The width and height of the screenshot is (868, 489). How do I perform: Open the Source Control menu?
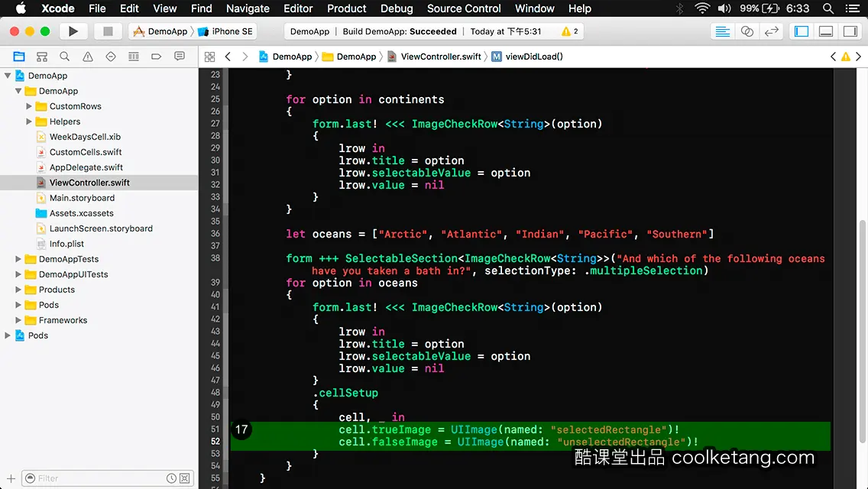(464, 8)
